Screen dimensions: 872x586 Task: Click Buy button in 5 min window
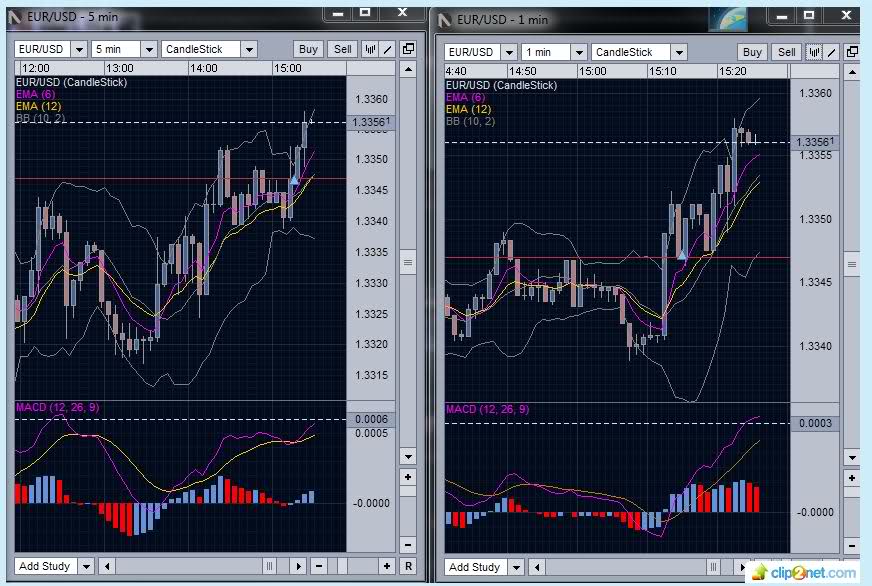pyautogui.click(x=308, y=49)
